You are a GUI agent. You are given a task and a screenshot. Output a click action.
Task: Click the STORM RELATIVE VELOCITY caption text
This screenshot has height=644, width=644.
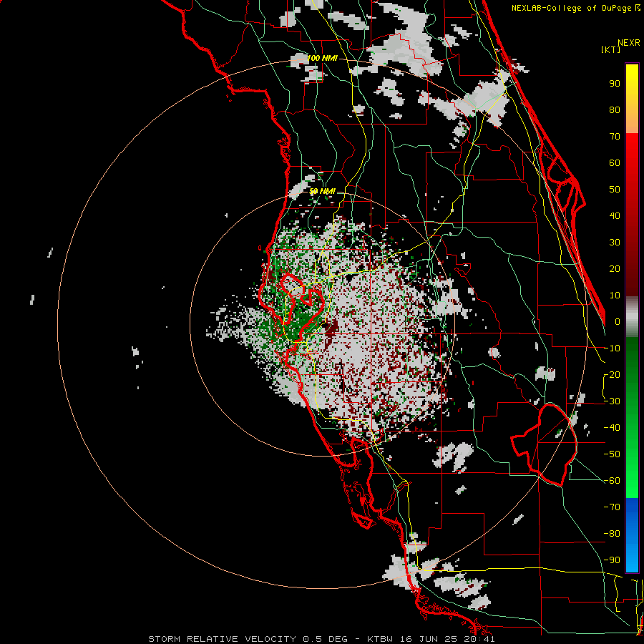click(222, 639)
